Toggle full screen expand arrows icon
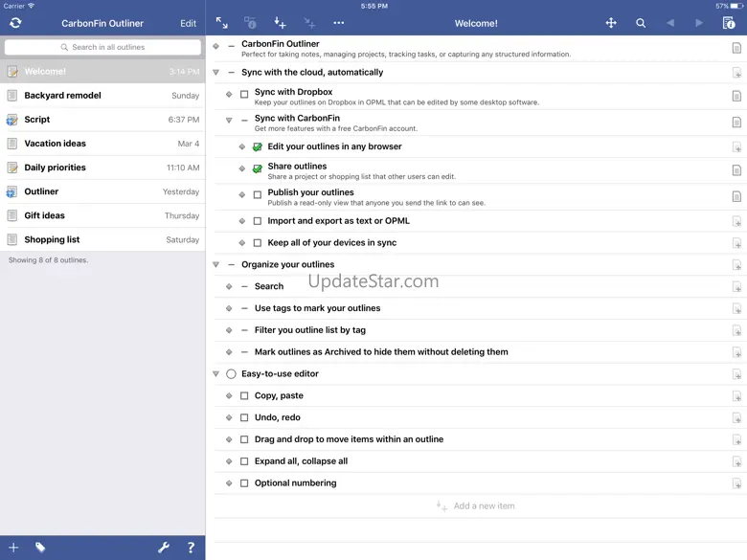Image resolution: width=747 pixels, height=560 pixels. 221,22
